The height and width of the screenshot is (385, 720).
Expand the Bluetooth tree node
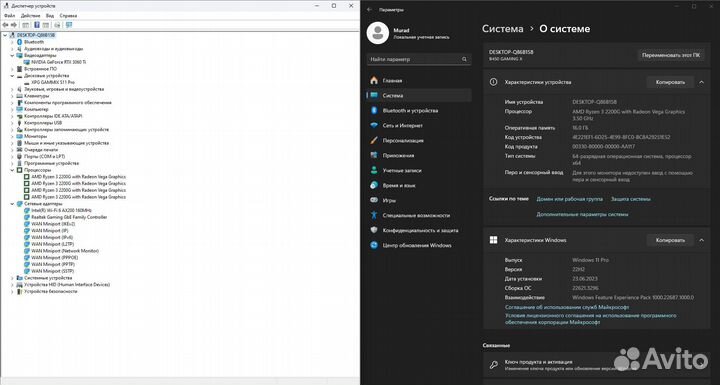click(12, 42)
